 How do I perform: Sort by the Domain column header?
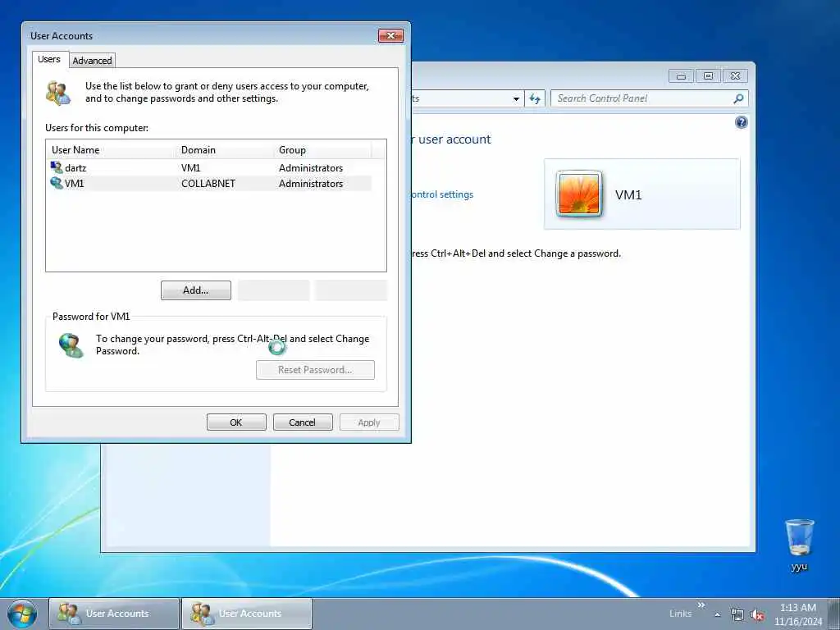point(225,150)
